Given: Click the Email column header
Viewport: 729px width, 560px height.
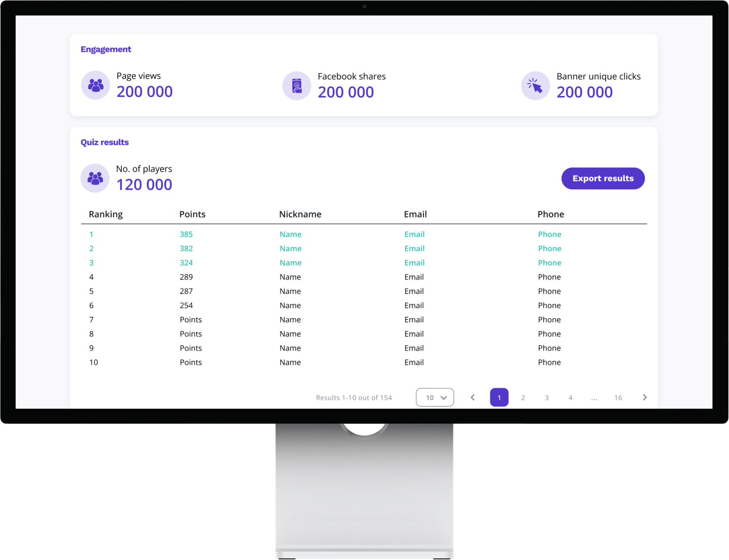Looking at the screenshot, I should coord(415,214).
